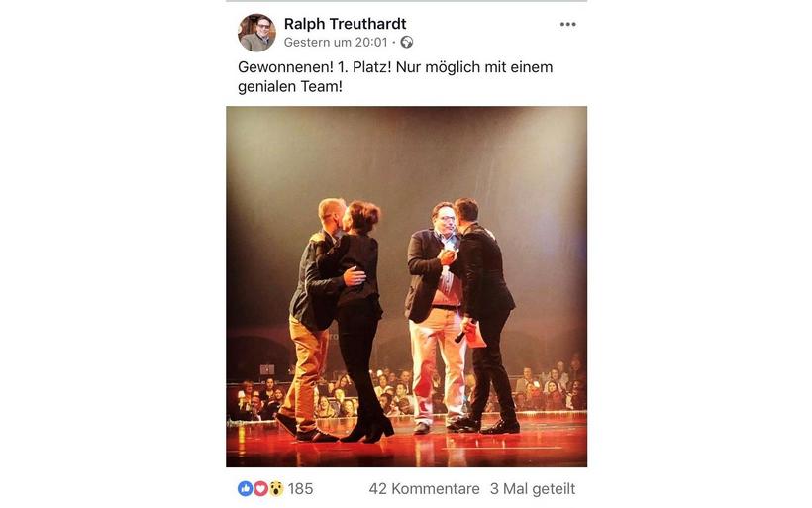Click the yellow wow-face reaction icon
The height and width of the screenshot is (508, 812).
coord(276,488)
